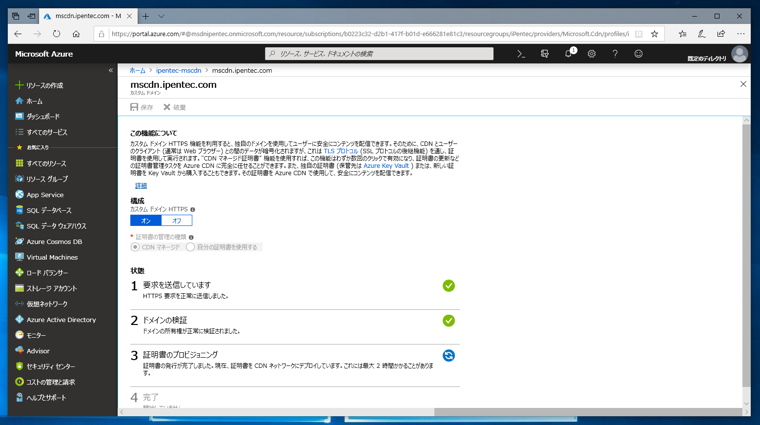Click the vertical scrollbar of the blade
Image resolution: width=760 pixels, height=425 pixels.
[746, 255]
